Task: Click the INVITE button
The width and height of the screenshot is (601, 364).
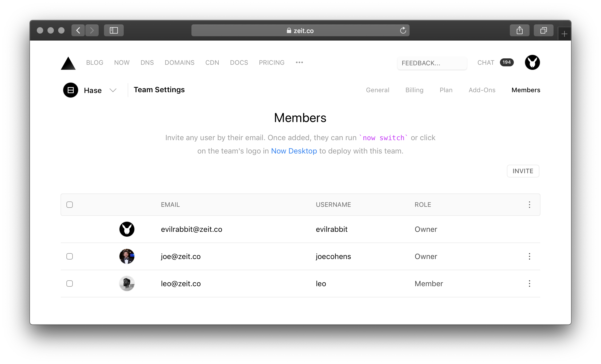Action: 523,171
